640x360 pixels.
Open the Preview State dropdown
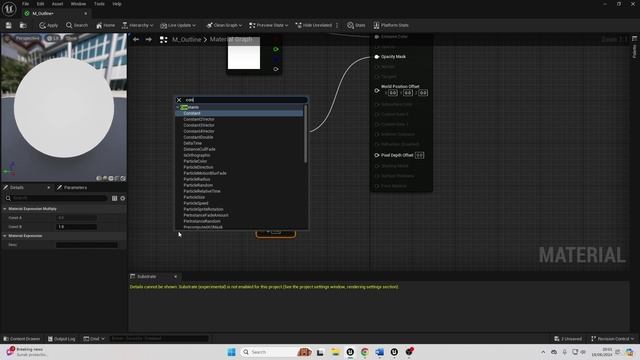(x=269, y=25)
